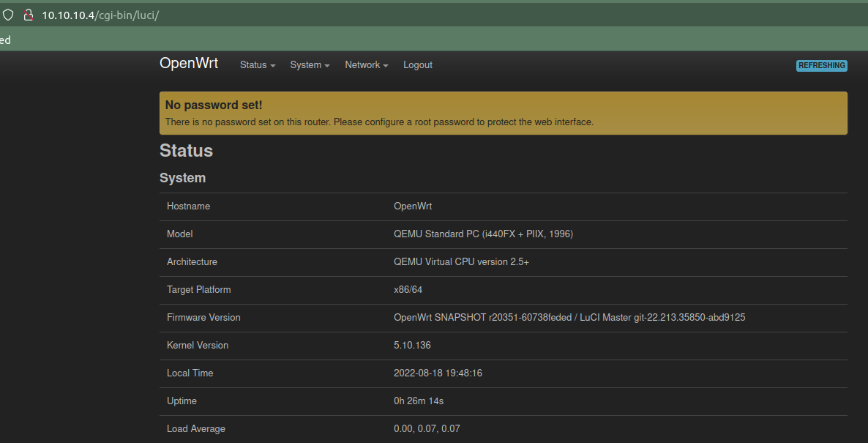This screenshot has width=868, height=443.
Task: Select the Status page heading
Action: click(186, 151)
